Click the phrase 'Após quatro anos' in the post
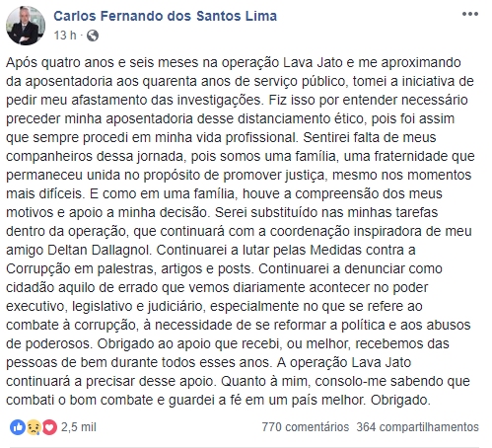Screen dimensions: 492x448 coord(60,62)
